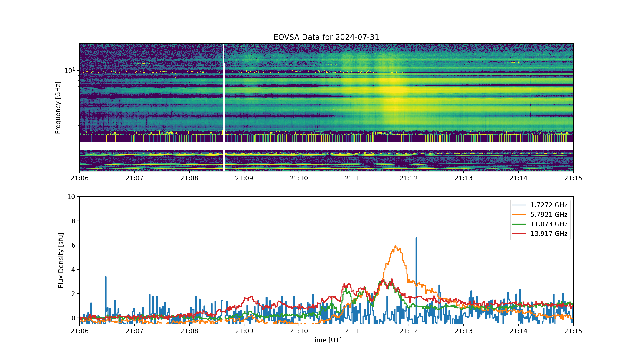This screenshot has width=637, height=364.
Task: Click the '21:10' tick label under the flux plot
Action: 299,331
